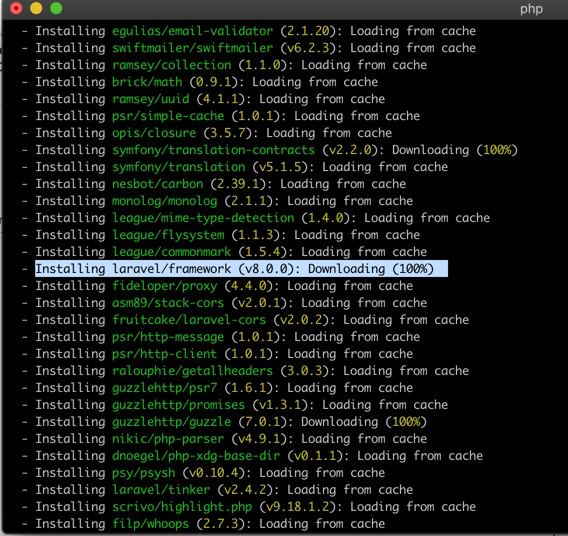568x536 pixels.
Task: Click the ralouphie/getallheaders package name
Action: coord(192,371)
